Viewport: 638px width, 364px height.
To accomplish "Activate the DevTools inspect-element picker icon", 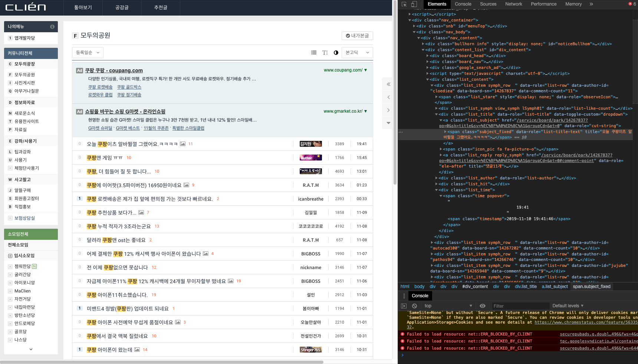I will click(x=404, y=4).
